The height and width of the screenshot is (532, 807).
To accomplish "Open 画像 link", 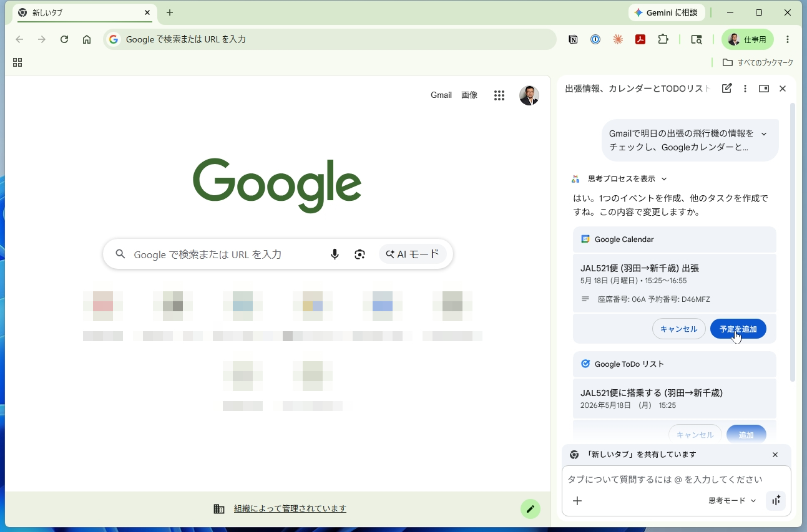I will (469, 95).
